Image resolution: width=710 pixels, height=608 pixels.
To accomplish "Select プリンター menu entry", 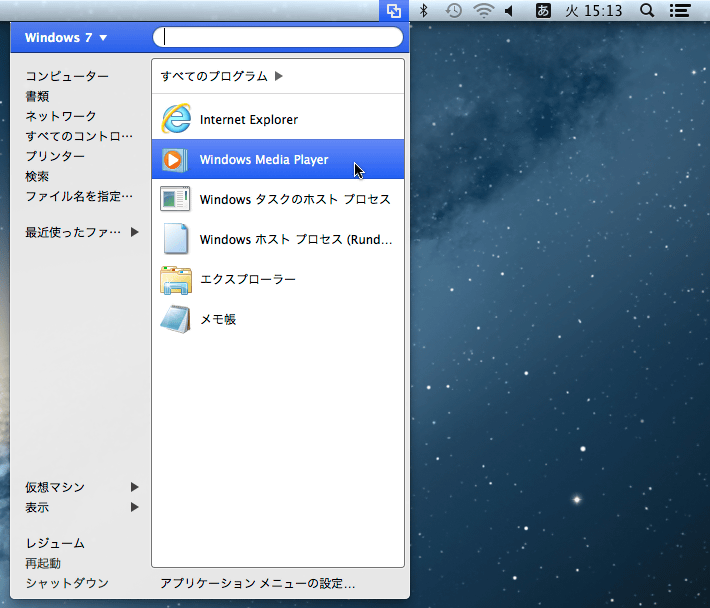I will tap(55, 156).
